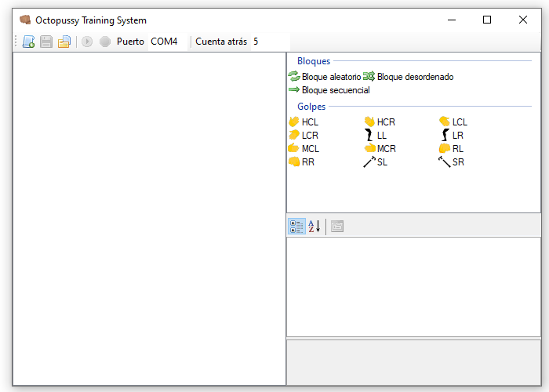Select Bloque secuencial item

point(329,90)
